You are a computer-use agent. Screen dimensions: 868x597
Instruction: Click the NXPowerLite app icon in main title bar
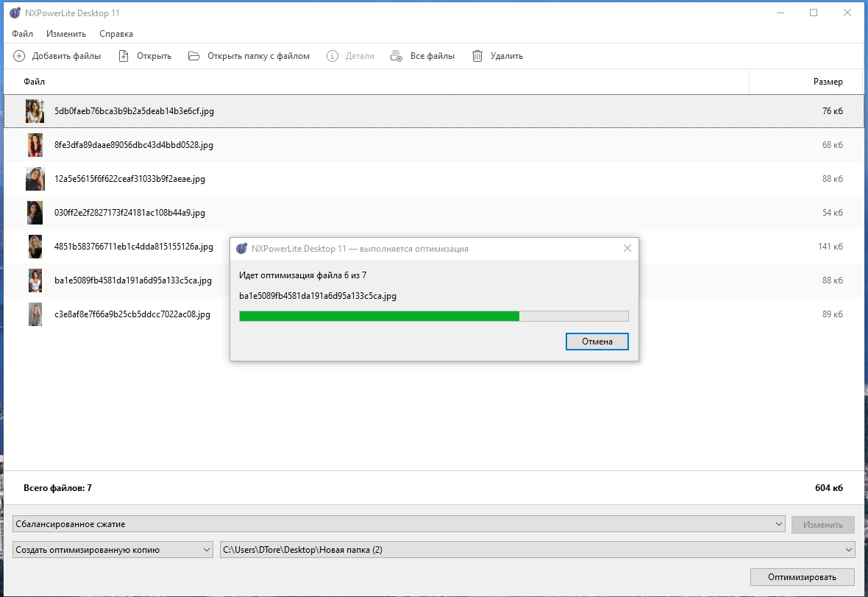click(x=15, y=13)
